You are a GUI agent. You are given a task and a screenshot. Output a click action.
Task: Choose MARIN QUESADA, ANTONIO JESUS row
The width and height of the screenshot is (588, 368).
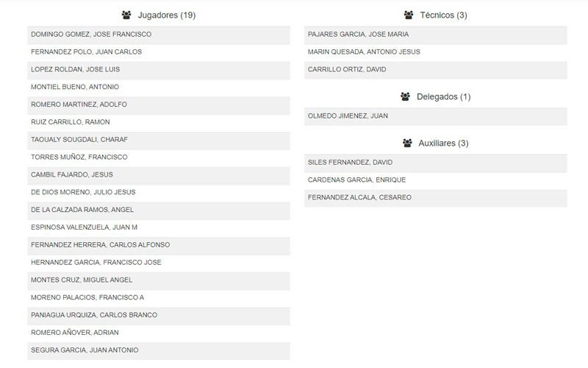point(436,52)
